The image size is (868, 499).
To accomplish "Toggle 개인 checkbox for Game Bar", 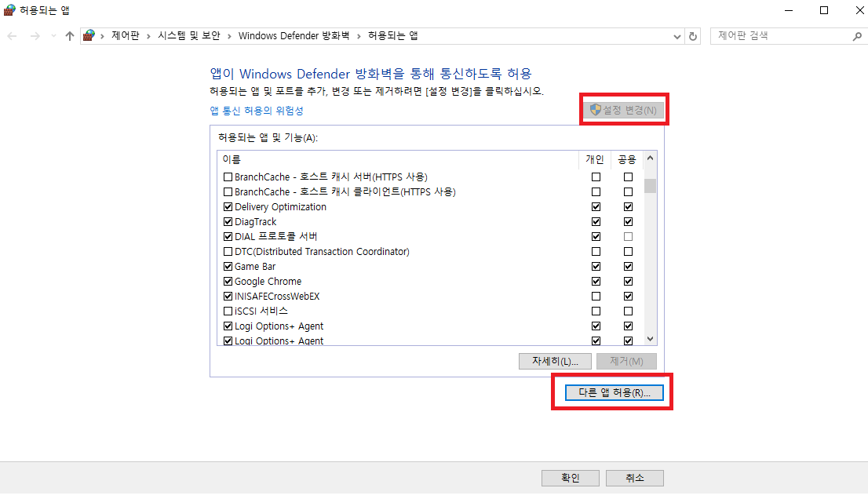I will pyautogui.click(x=596, y=267).
